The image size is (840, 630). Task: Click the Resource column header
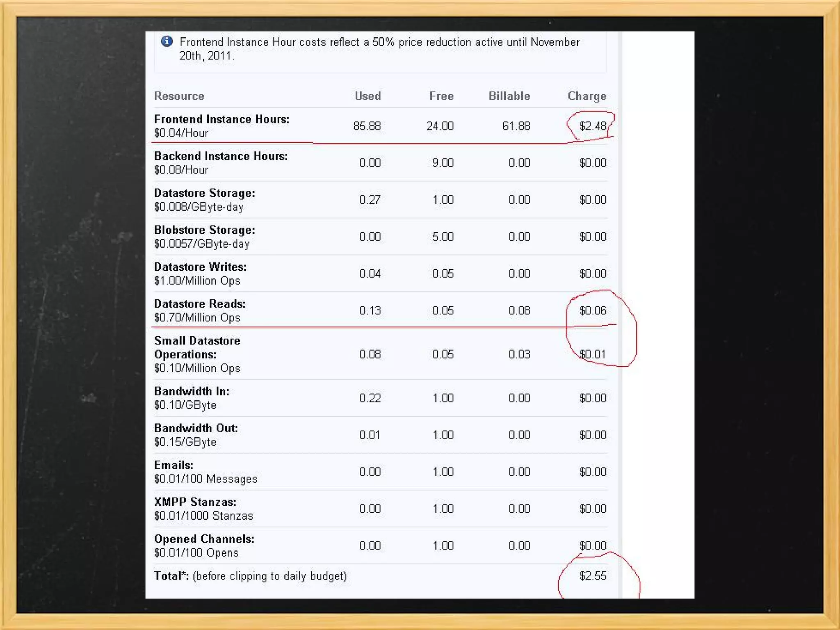click(x=179, y=96)
